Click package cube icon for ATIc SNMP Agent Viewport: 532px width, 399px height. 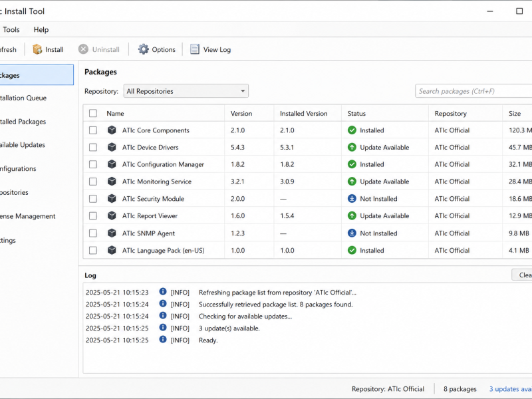(x=112, y=233)
